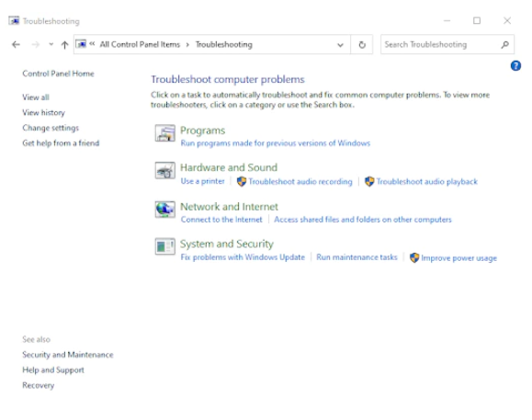This screenshot has height=420, width=532.
Task: Open Help and Support under See also
Action: (53, 370)
